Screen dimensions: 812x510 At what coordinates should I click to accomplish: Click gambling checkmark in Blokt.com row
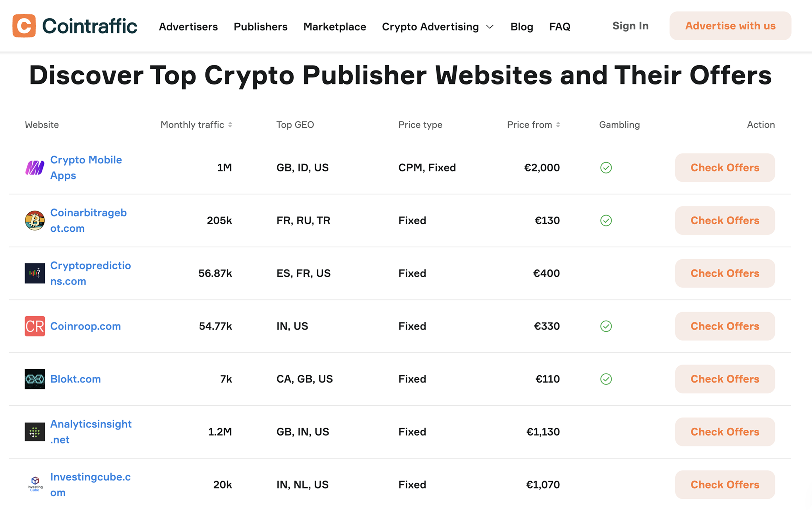pos(606,379)
